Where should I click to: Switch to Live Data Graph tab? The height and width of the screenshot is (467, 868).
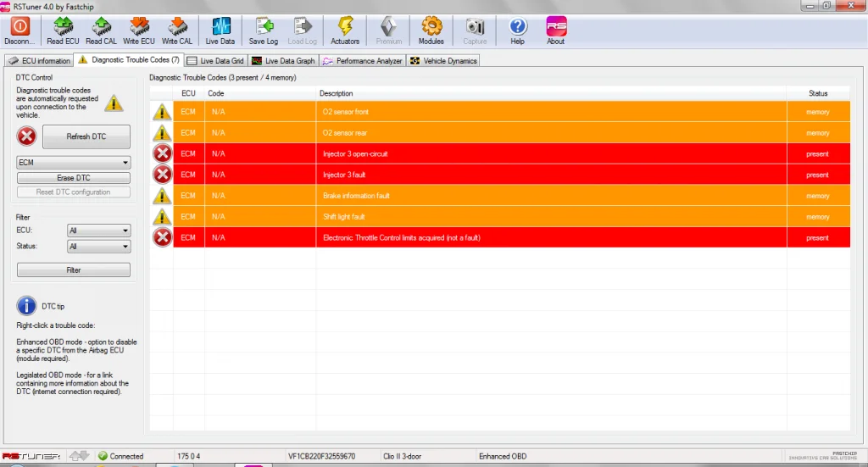click(x=283, y=61)
